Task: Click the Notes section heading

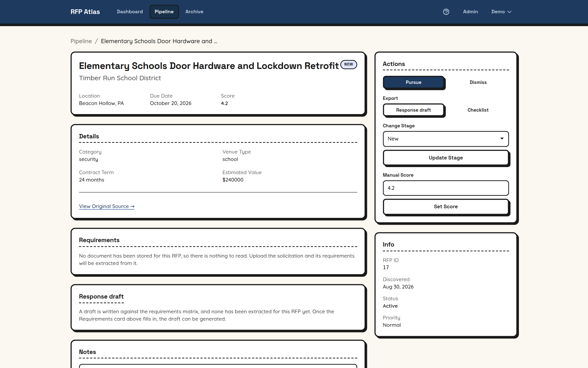Action: pos(87,352)
